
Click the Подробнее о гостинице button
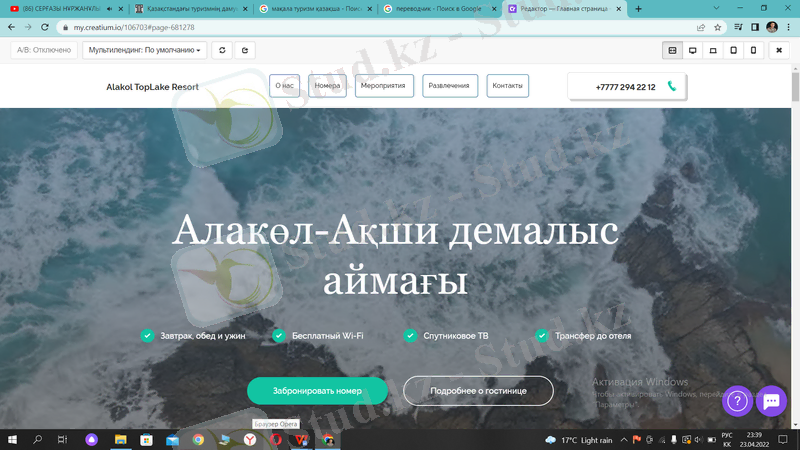(478, 391)
